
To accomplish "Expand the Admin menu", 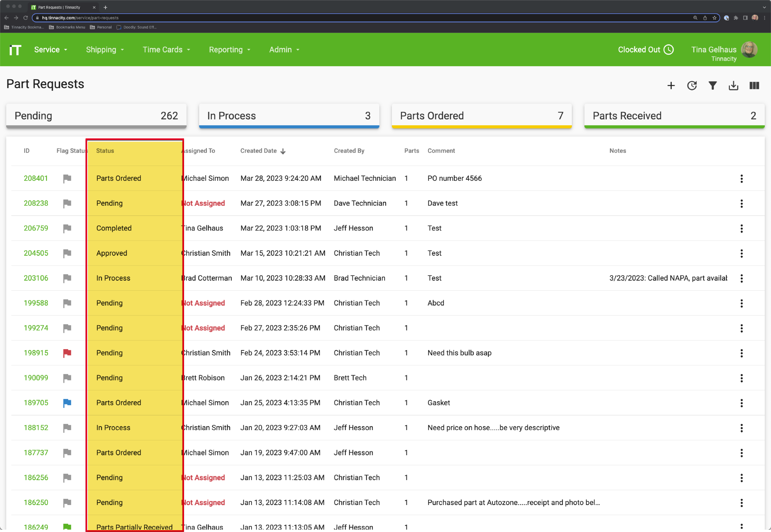I will pyautogui.click(x=283, y=50).
